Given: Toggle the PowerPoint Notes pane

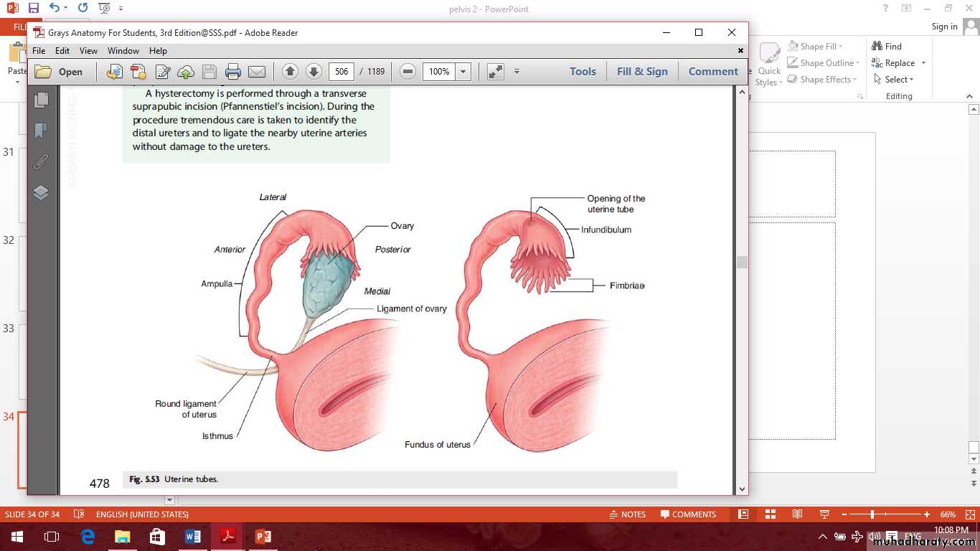Looking at the screenshot, I should [627, 514].
